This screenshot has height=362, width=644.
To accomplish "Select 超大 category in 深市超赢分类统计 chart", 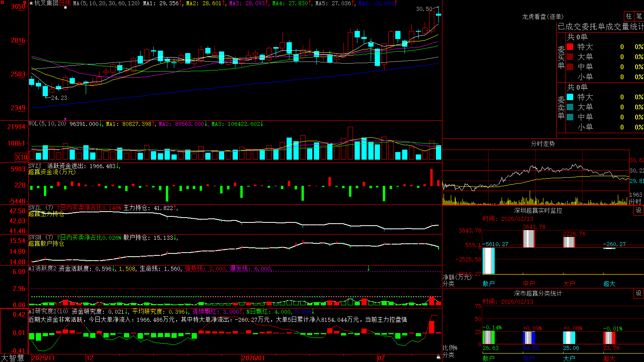I will [609, 358].
